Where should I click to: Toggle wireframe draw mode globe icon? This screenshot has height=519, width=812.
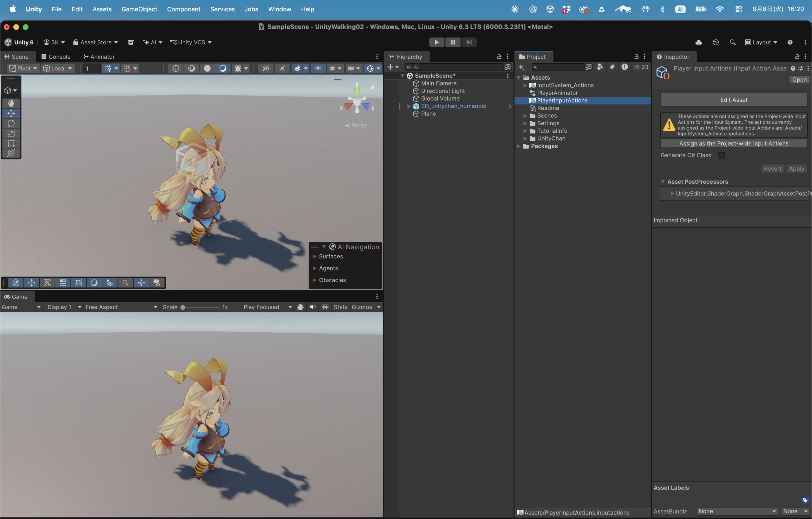[x=176, y=69]
